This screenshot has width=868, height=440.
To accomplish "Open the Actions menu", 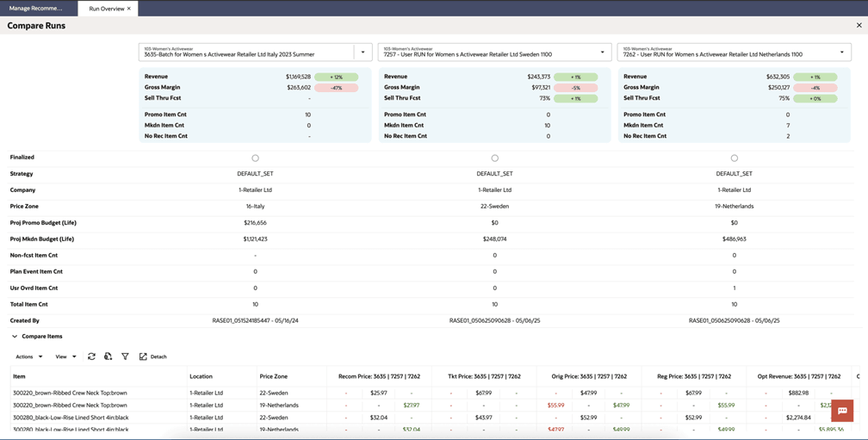I will [28, 356].
